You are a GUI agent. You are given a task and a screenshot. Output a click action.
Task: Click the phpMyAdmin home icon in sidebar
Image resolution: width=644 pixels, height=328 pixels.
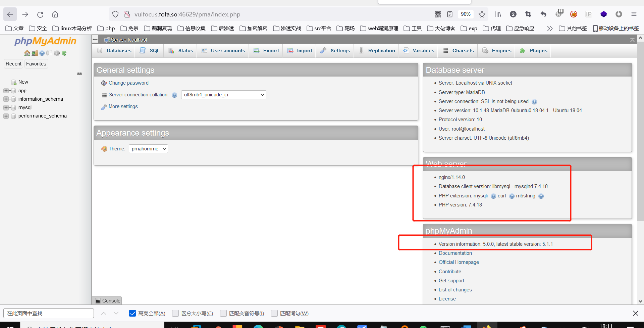click(x=27, y=53)
